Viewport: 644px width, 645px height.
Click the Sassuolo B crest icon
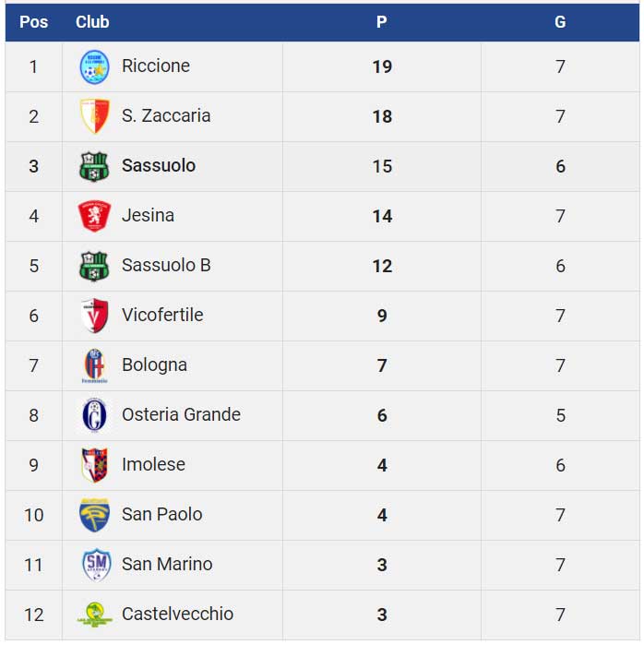click(94, 266)
